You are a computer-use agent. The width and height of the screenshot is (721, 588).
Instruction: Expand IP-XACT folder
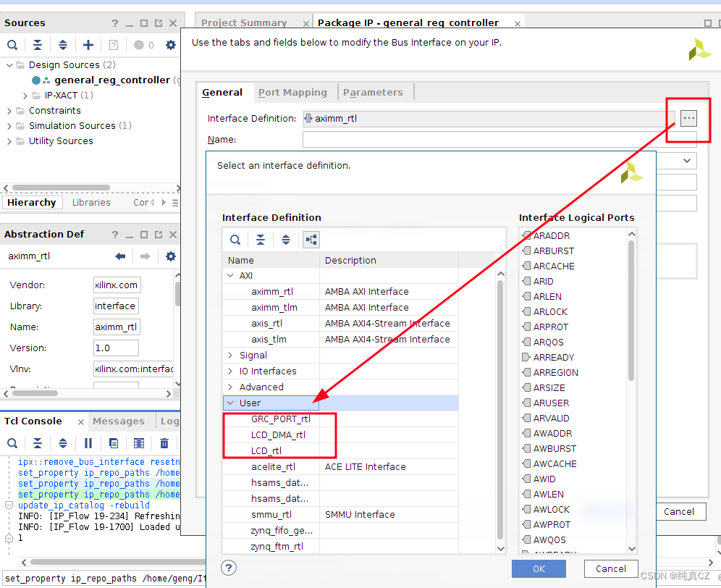pos(25,96)
